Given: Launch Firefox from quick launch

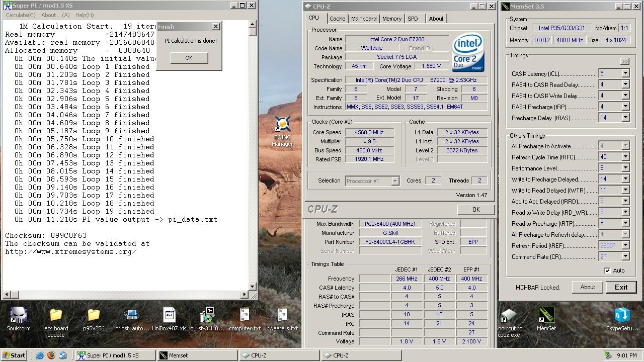Looking at the screenshot, I should pos(51,355).
